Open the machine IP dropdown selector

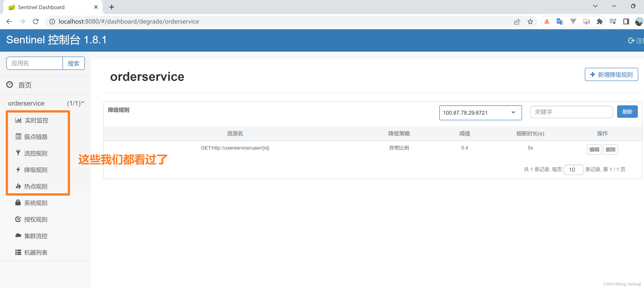(479, 112)
